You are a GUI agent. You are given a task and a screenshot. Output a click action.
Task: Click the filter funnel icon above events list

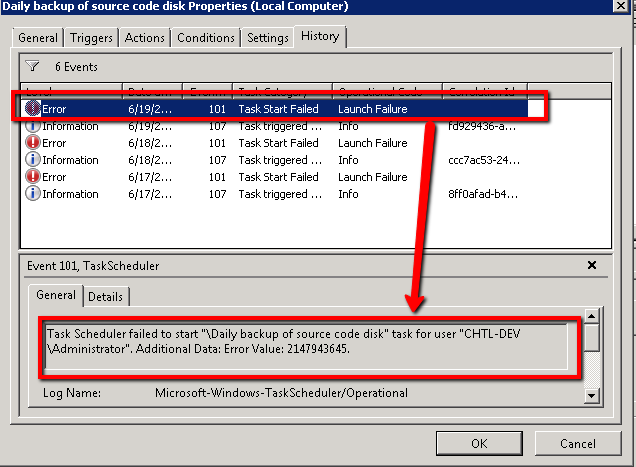pos(32,66)
